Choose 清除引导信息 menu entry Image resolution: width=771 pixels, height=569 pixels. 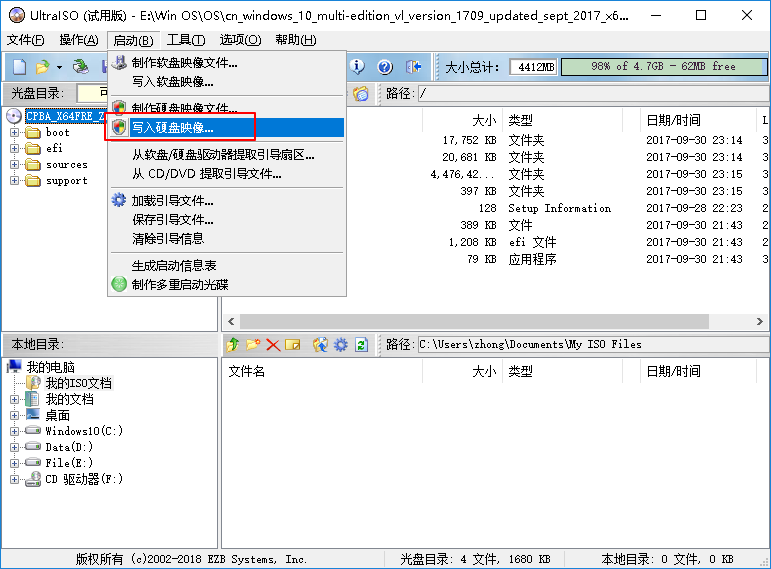[227, 239]
